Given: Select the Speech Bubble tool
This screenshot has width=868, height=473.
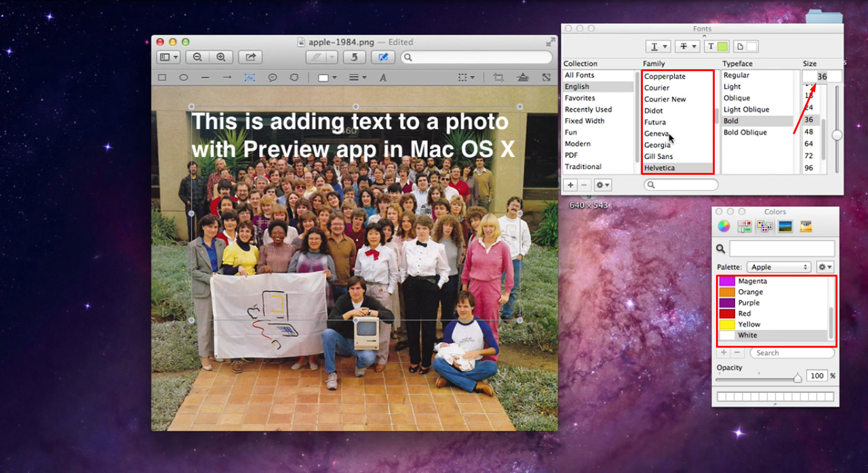Looking at the screenshot, I should 272,78.
